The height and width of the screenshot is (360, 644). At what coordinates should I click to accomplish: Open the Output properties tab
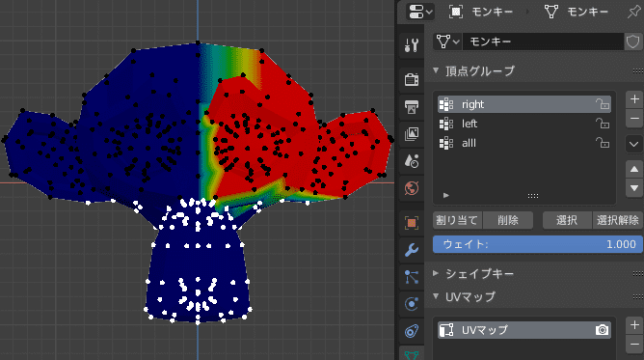pos(411,107)
